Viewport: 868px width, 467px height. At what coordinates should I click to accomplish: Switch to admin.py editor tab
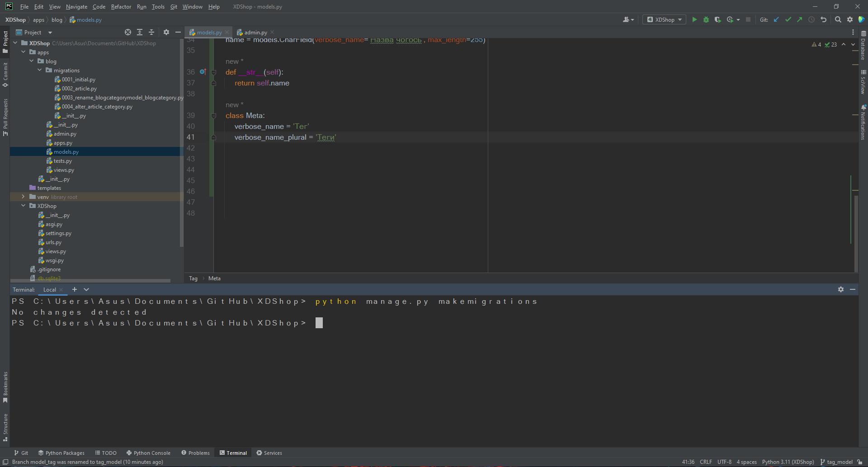(x=255, y=33)
